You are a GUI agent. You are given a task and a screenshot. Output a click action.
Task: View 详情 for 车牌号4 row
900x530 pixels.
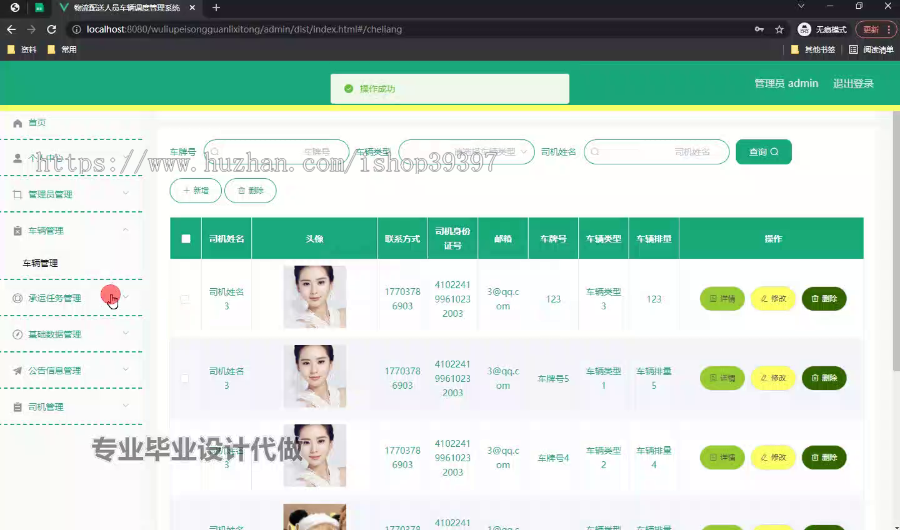pos(722,457)
